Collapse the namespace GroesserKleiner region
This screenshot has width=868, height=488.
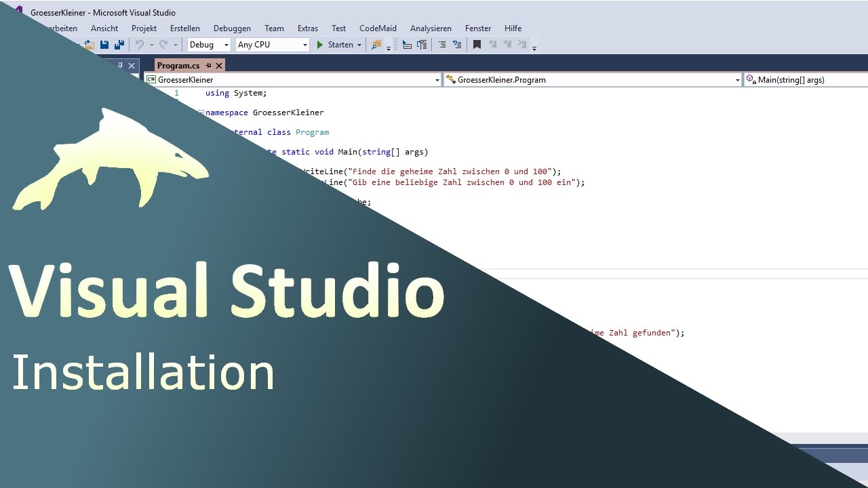(x=201, y=113)
